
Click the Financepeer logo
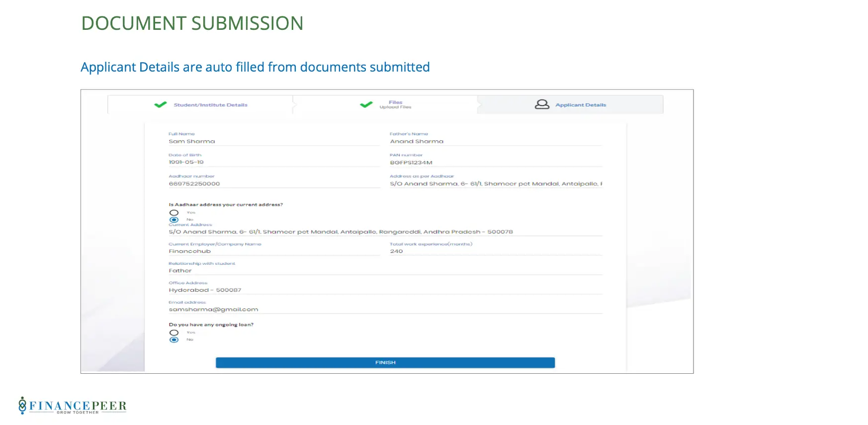(x=73, y=406)
